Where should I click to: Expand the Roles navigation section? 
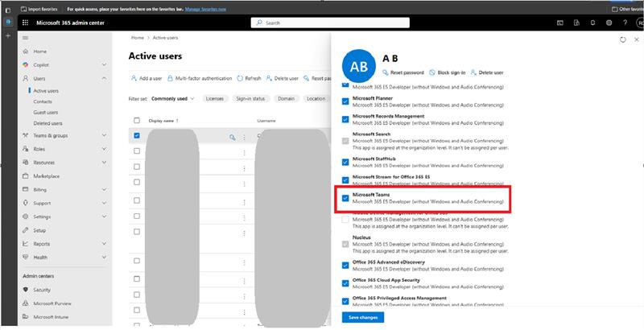[104, 149]
